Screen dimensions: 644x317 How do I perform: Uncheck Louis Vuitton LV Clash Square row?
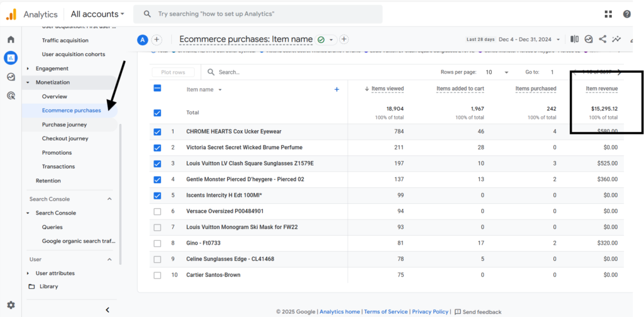[157, 164]
